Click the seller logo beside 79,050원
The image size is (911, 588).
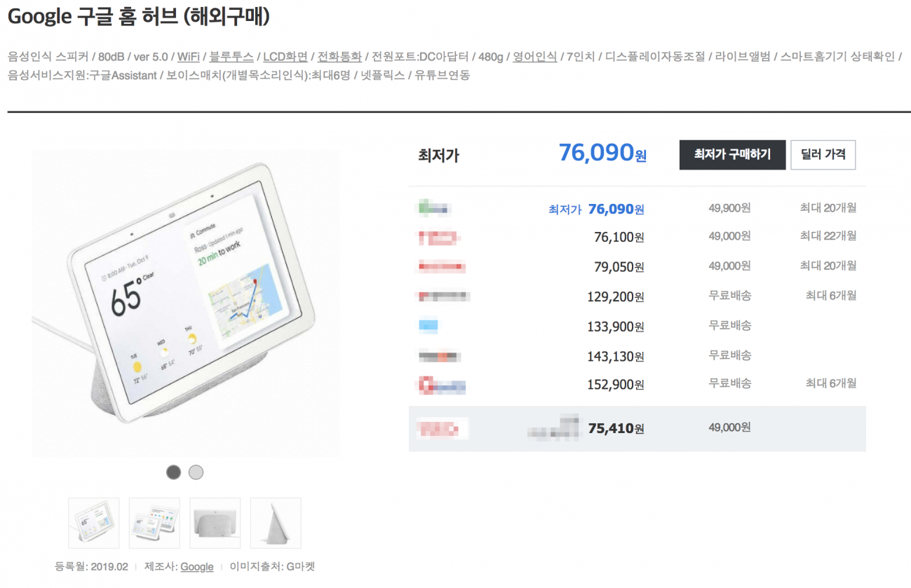click(x=442, y=266)
